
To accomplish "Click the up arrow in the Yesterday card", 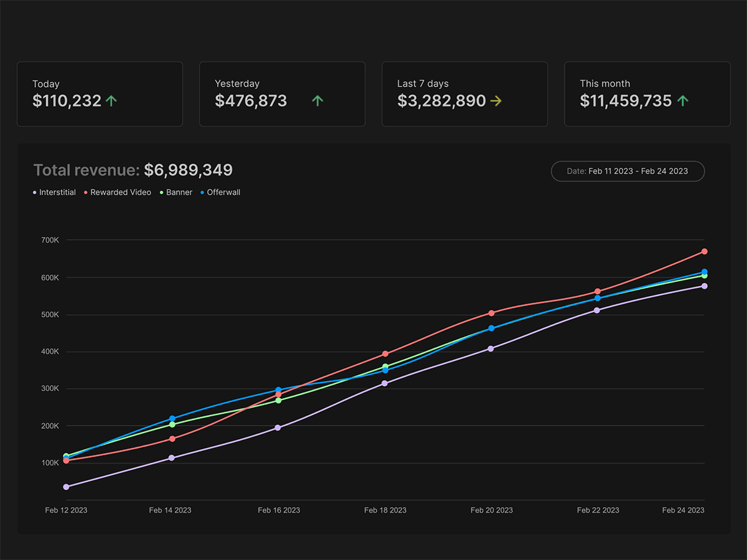I will 317,101.
